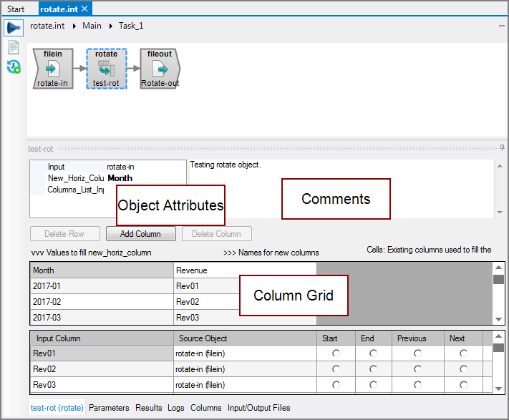
Task: Select Next radio button for Rev03
Action: pos(463,385)
